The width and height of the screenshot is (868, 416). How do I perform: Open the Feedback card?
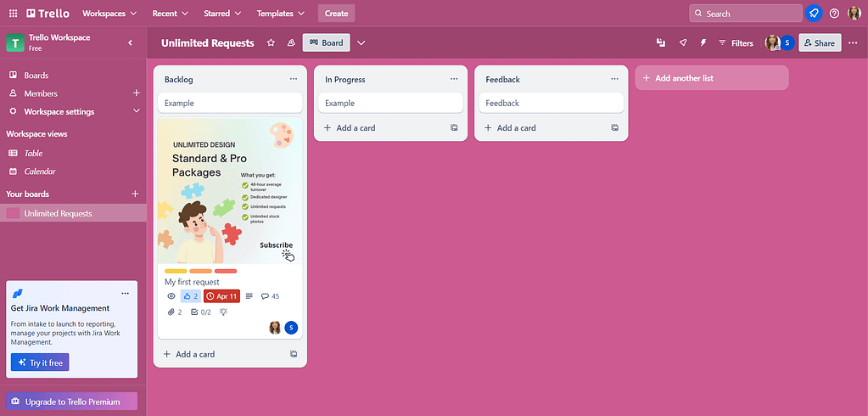click(551, 103)
